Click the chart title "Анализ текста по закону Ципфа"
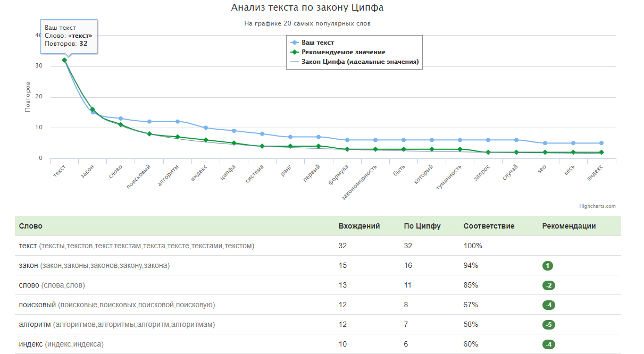Viewport: 644px width, 354px height. [x=307, y=8]
